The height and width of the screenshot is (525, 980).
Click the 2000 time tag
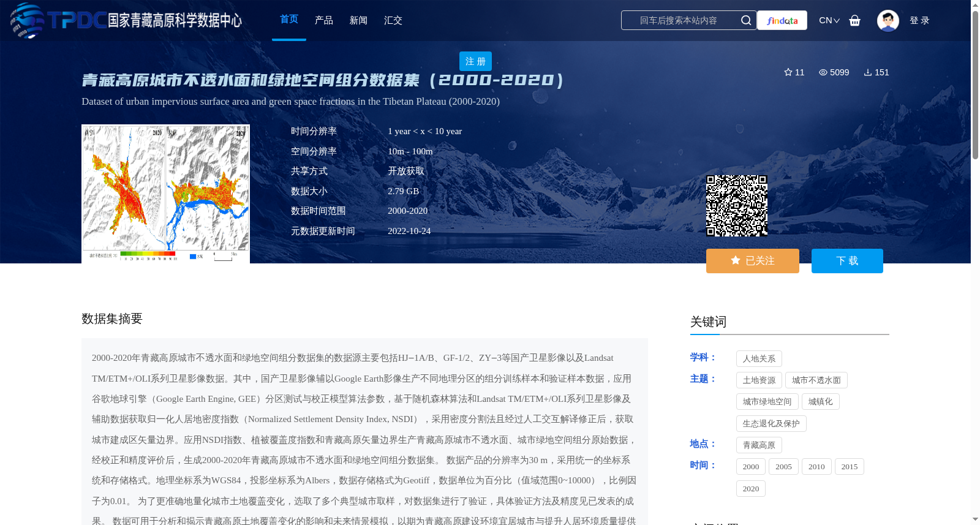751,467
